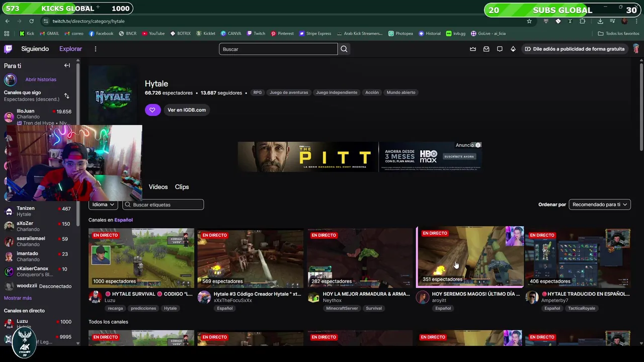This screenshot has width=644, height=362.
Task: Click the search magnifier button
Action: point(344,49)
